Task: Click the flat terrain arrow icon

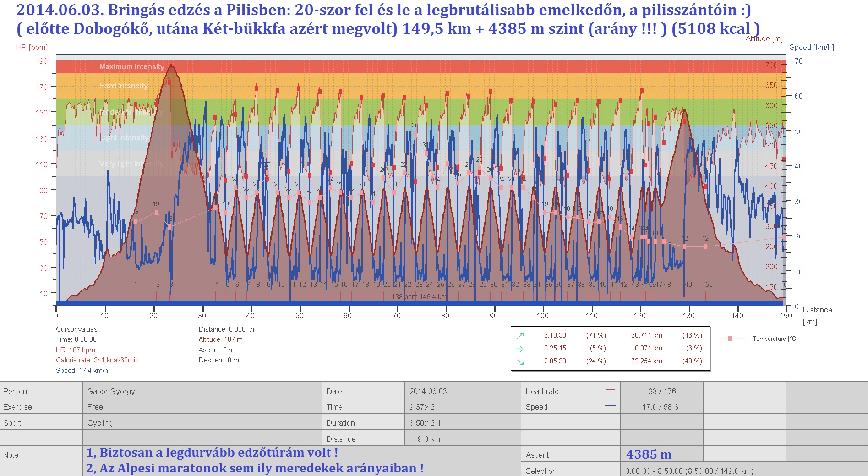Action: [x=520, y=349]
